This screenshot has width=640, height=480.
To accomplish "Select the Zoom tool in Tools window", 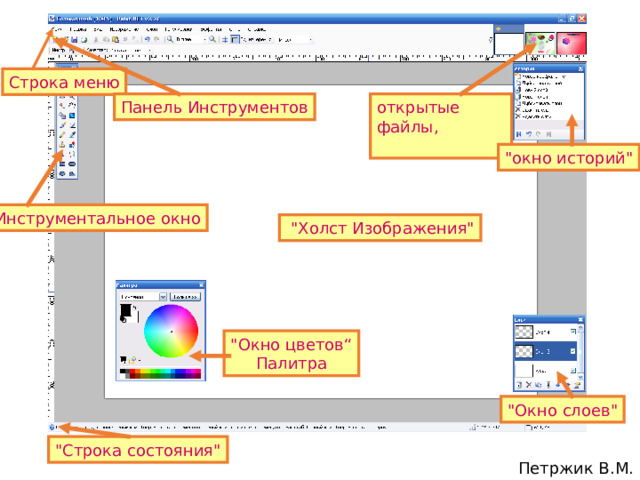I will [x=72, y=97].
